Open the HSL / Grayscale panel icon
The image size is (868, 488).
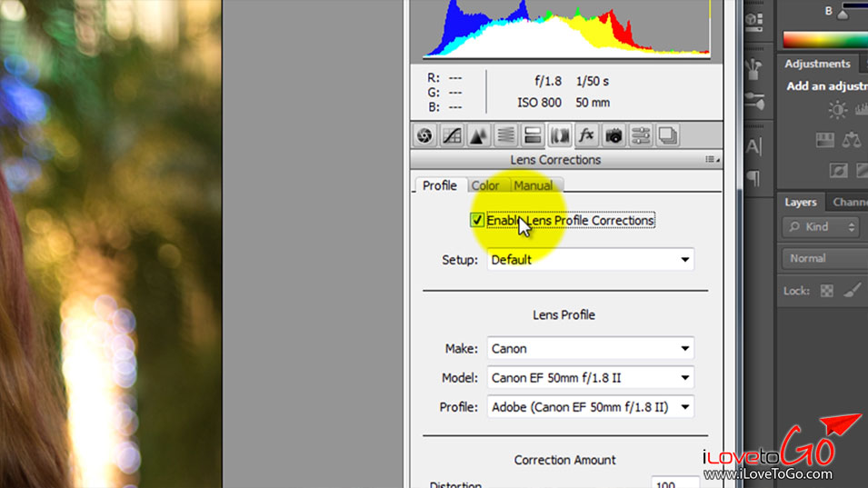505,135
